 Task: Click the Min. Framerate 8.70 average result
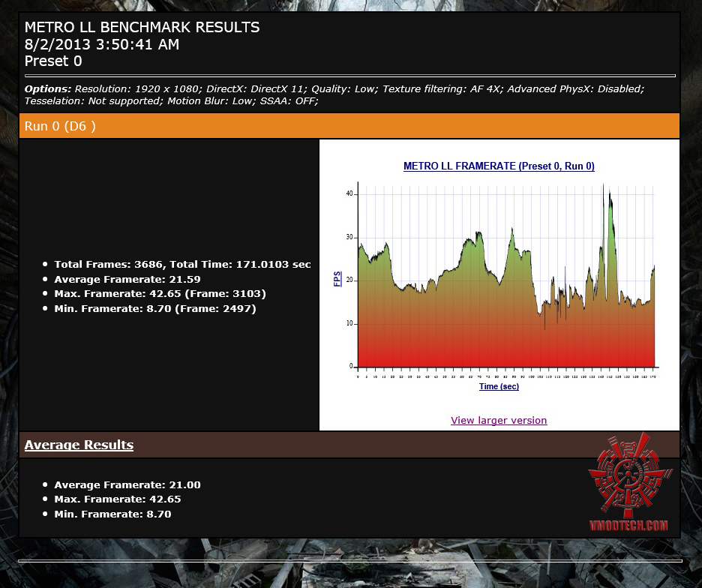coord(112,514)
